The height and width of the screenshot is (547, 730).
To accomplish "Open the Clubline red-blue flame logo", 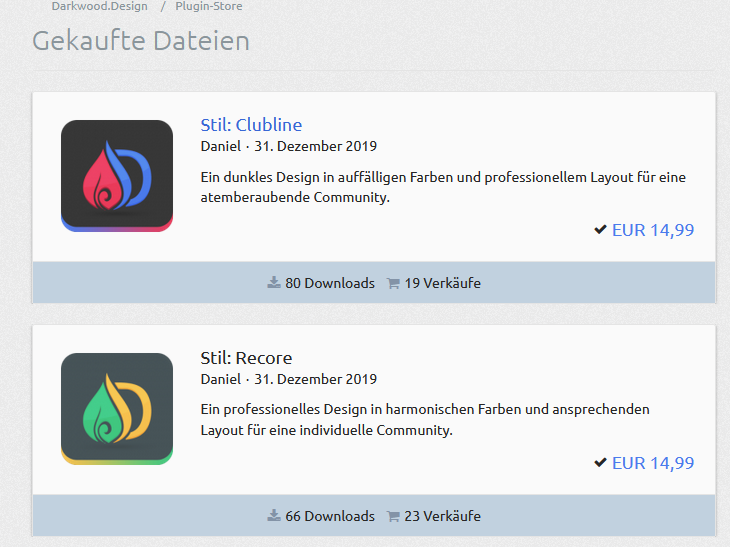I will click(117, 175).
